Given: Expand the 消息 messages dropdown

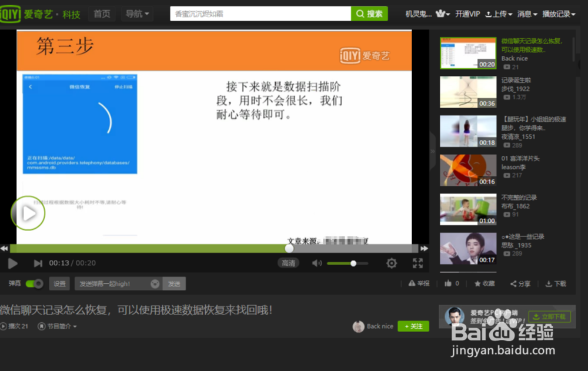Looking at the screenshot, I should coord(527,14).
